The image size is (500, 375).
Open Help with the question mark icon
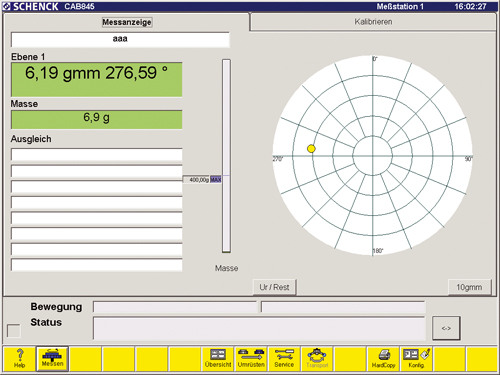19,359
